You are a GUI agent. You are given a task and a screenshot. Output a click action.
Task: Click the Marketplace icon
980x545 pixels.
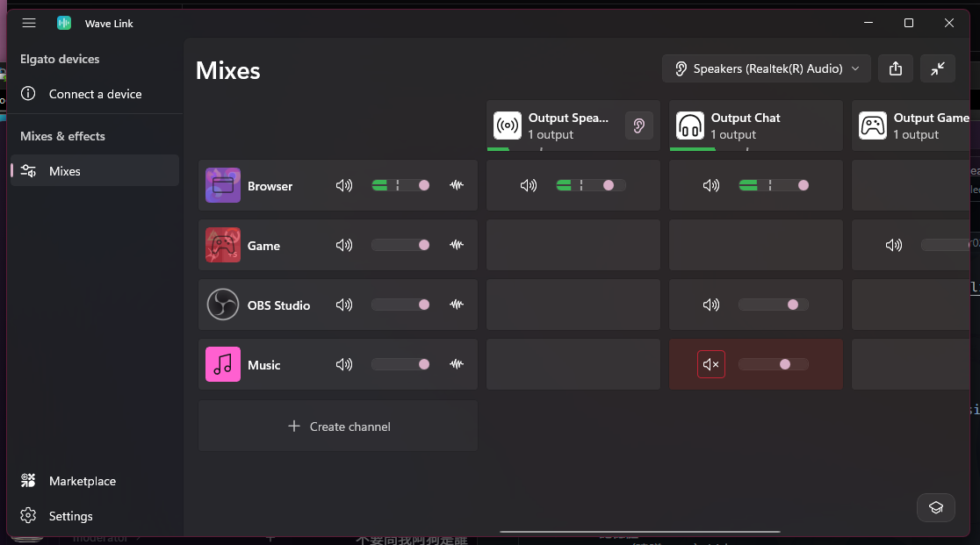pos(28,480)
